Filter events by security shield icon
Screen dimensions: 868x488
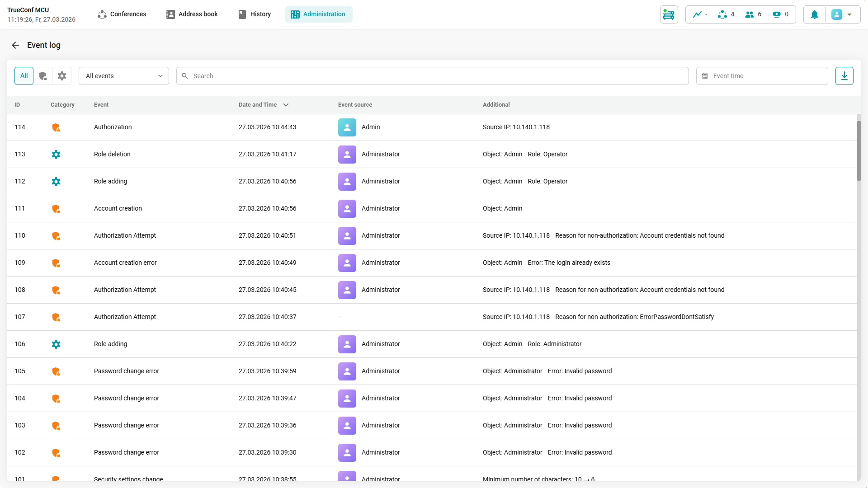[43, 76]
